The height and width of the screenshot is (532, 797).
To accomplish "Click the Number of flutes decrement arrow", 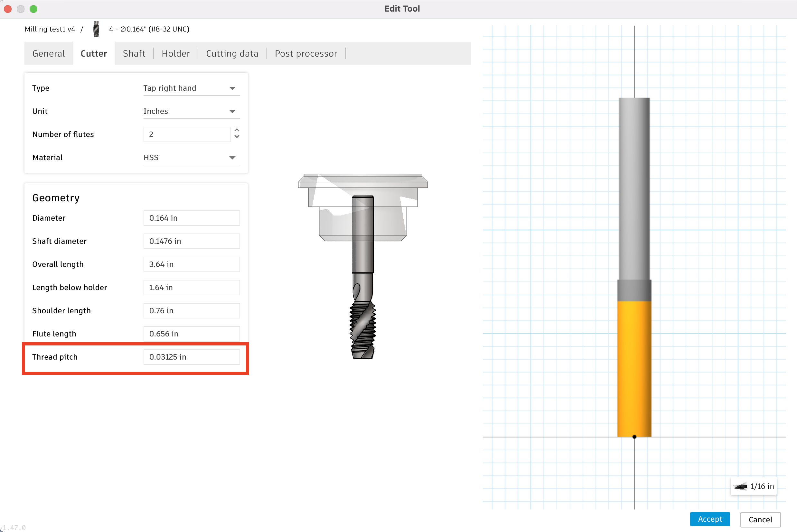I will click(x=237, y=138).
